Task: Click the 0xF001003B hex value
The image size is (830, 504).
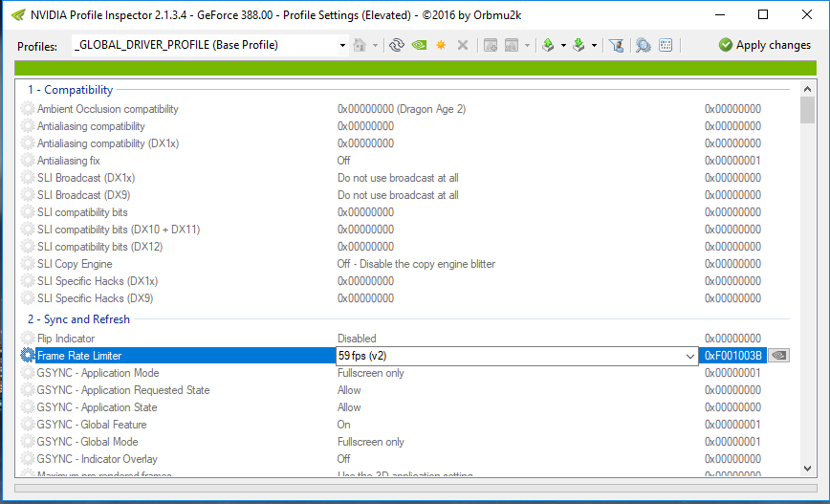Action: click(x=733, y=356)
